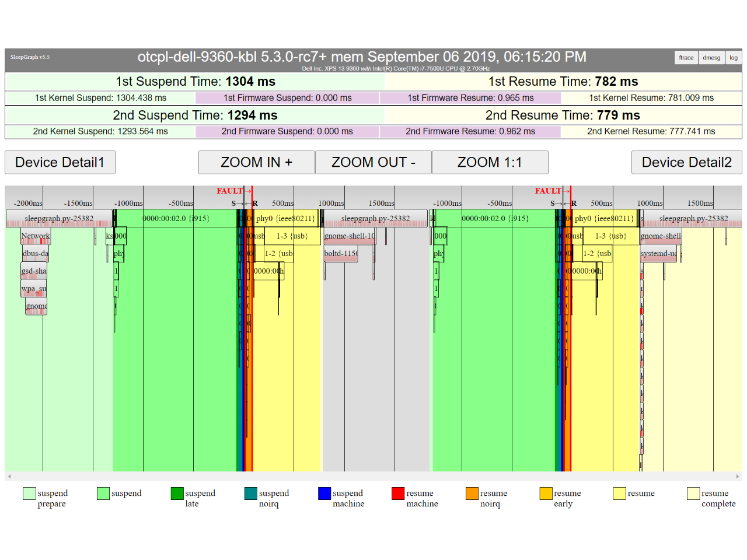
Task: Select the systemd-ud process block
Action: pyautogui.click(x=659, y=254)
